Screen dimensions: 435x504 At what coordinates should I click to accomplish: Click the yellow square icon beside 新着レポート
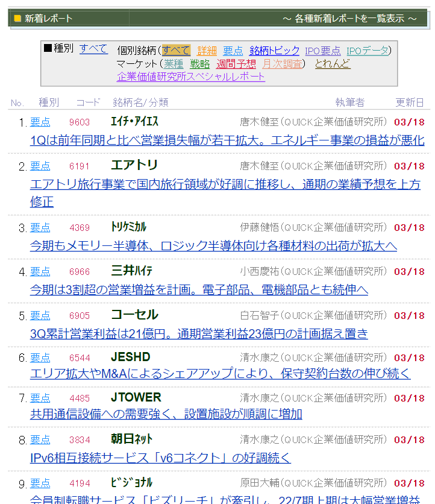point(17,18)
